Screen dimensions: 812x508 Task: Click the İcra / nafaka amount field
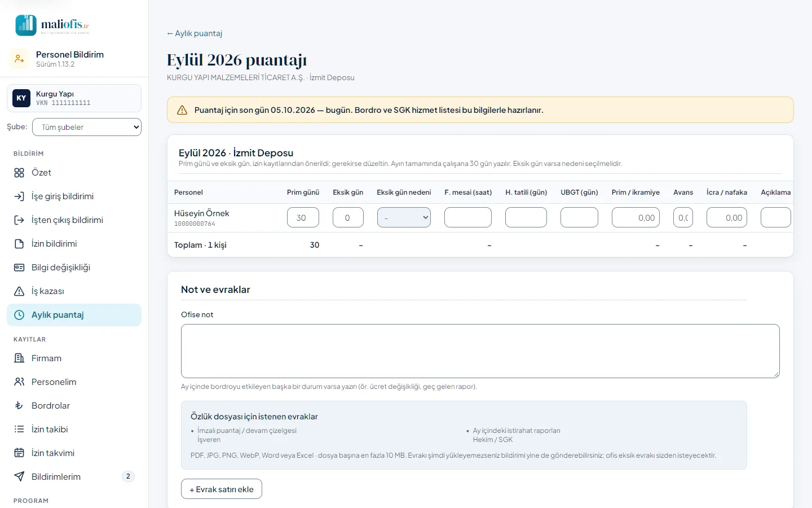[x=727, y=217]
